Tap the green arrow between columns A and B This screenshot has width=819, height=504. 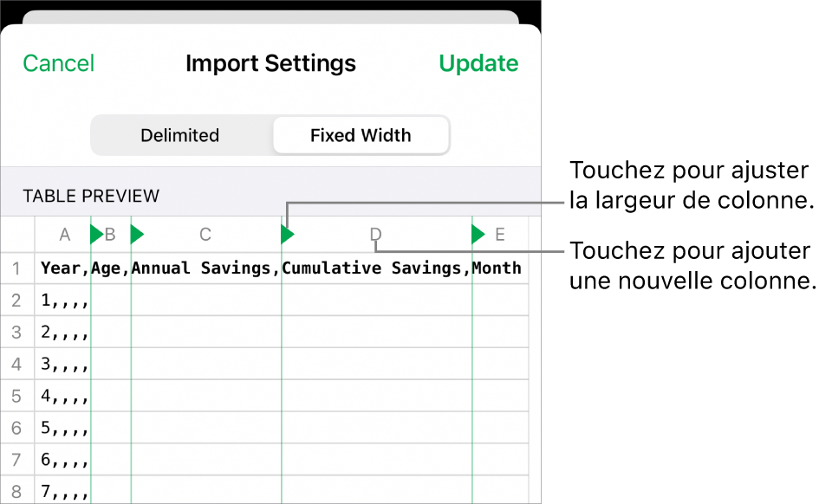coord(97,234)
